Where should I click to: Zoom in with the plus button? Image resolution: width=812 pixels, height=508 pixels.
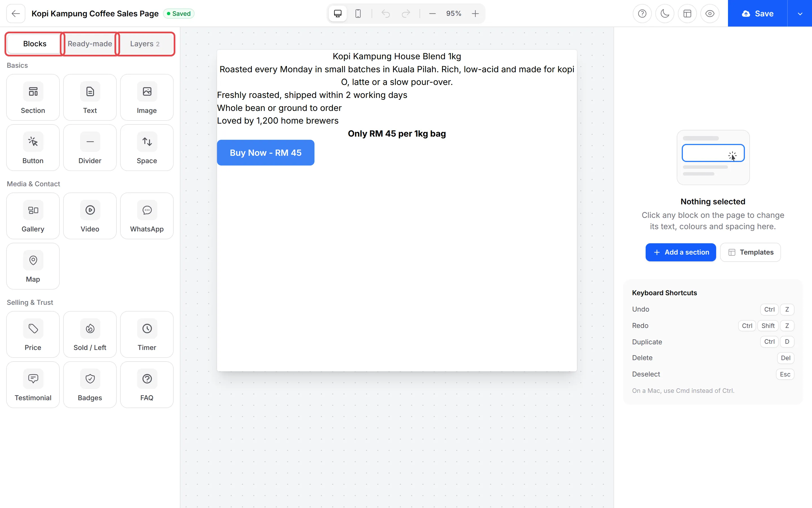pyautogui.click(x=475, y=14)
